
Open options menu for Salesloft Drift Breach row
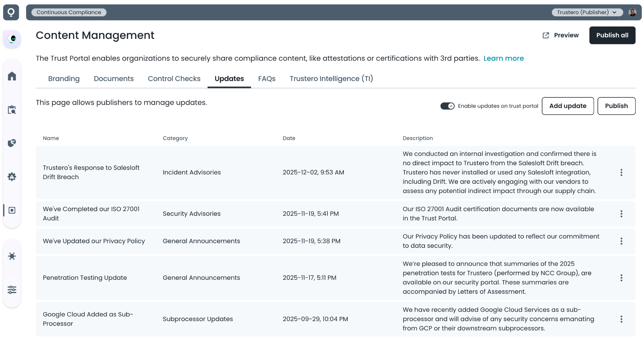(621, 173)
